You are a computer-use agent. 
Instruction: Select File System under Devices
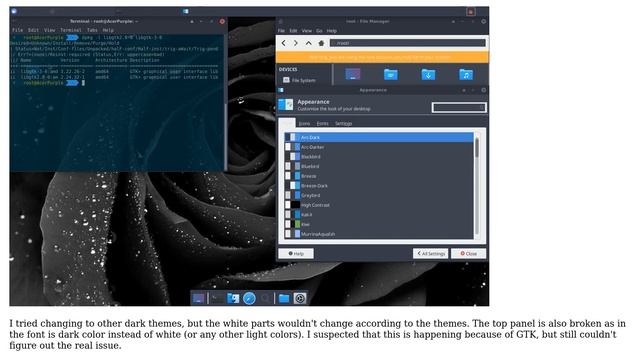point(299,80)
